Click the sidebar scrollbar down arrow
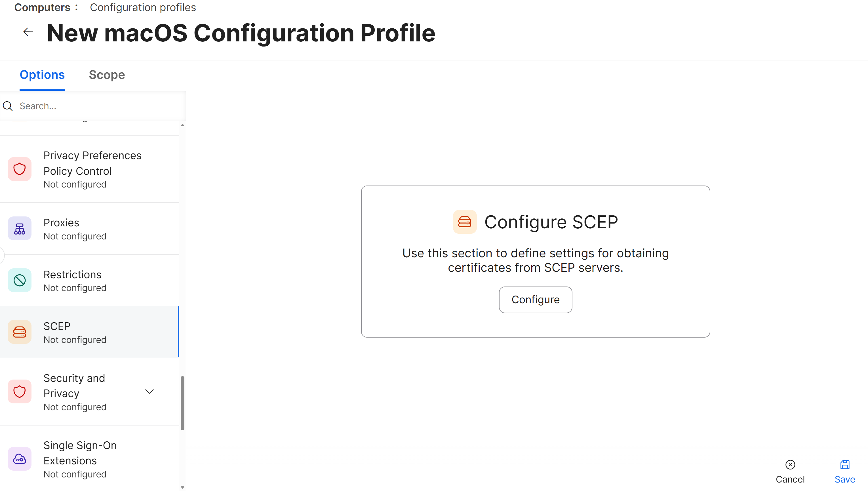The height and width of the screenshot is (497, 868). coord(183,487)
